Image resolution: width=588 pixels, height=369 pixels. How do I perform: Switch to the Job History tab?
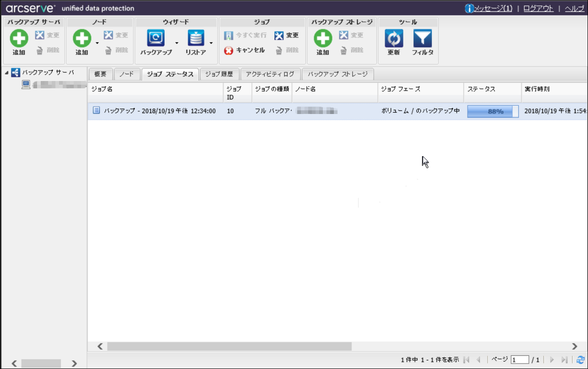click(220, 74)
